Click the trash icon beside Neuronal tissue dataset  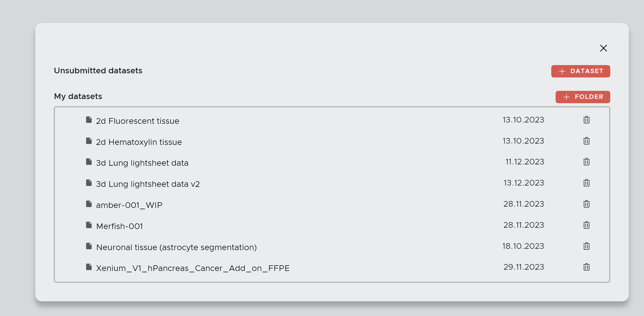[586, 246]
